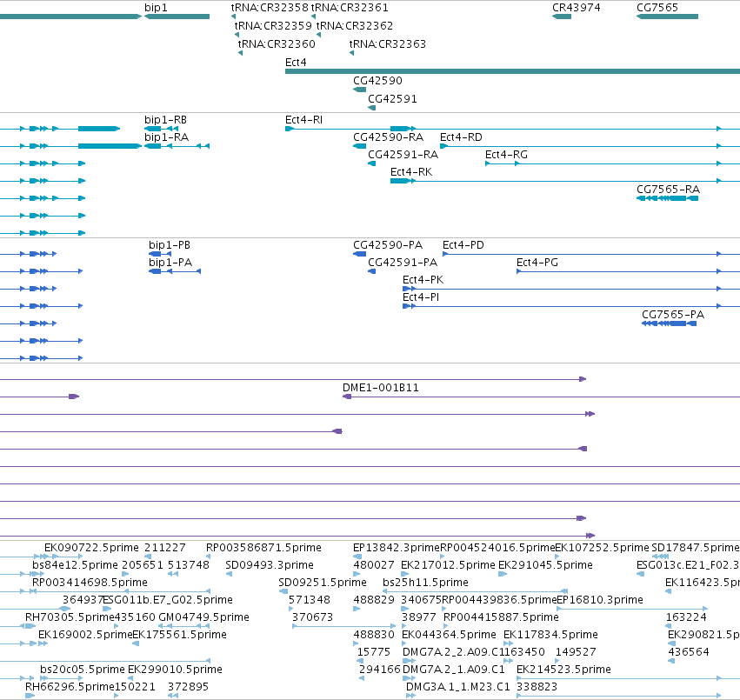Open the Ect4-RI transcript
The image size is (740, 700).
click(x=304, y=120)
